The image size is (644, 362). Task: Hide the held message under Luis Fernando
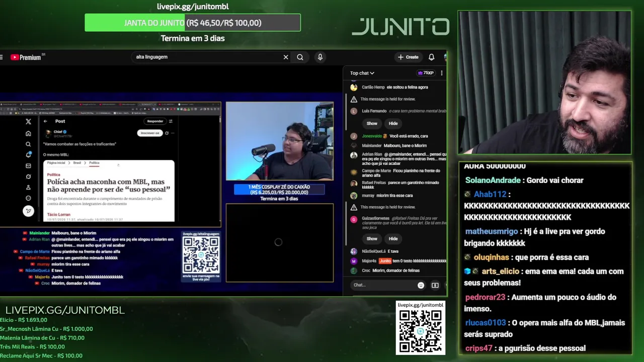(393, 123)
